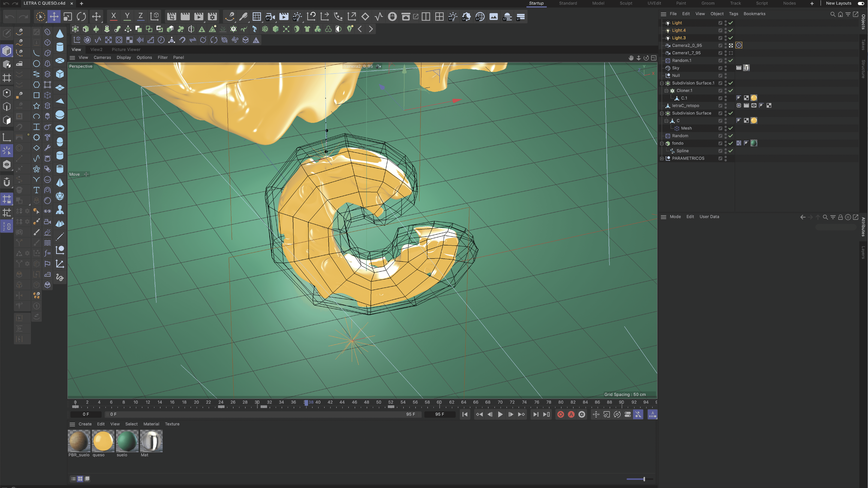Select the Scale tool
This screenshot has height=488, width=868.
click(x=68, y=16)
